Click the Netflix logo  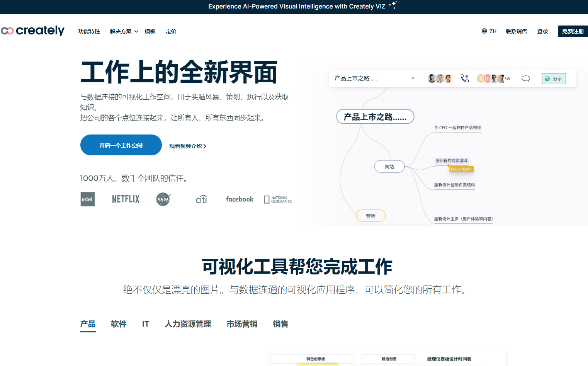click(126, 199)
